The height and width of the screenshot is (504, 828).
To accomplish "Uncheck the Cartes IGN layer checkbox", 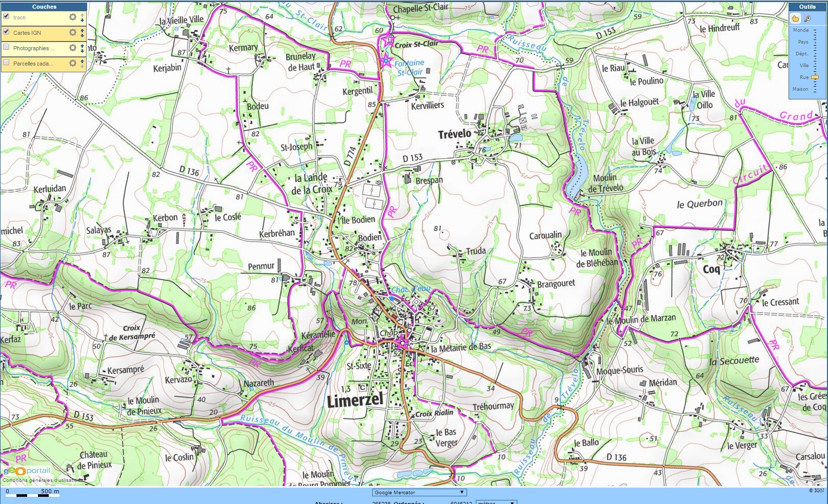I will (x=6, y=32).
